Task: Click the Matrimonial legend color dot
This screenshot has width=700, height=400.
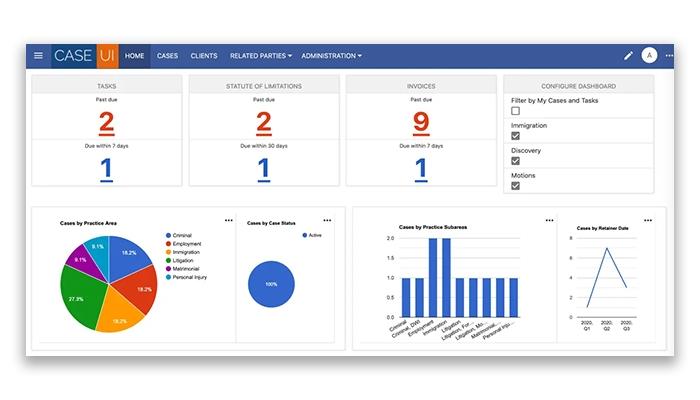Action: coord(168,269)
